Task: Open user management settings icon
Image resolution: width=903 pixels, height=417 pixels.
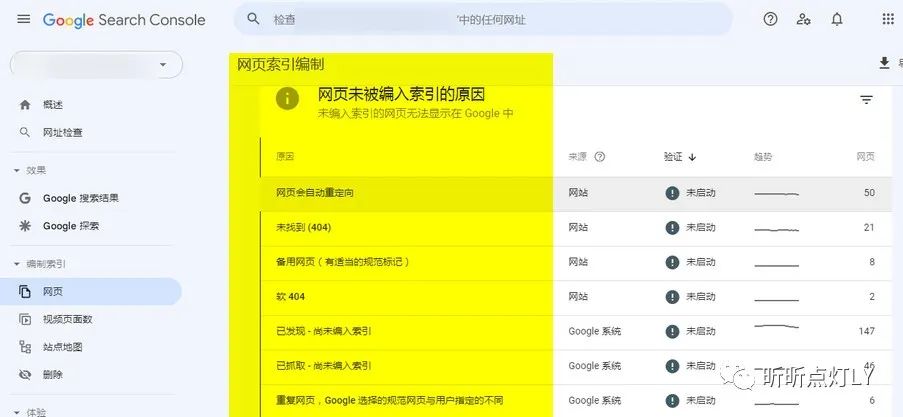Action: [803, 19]
